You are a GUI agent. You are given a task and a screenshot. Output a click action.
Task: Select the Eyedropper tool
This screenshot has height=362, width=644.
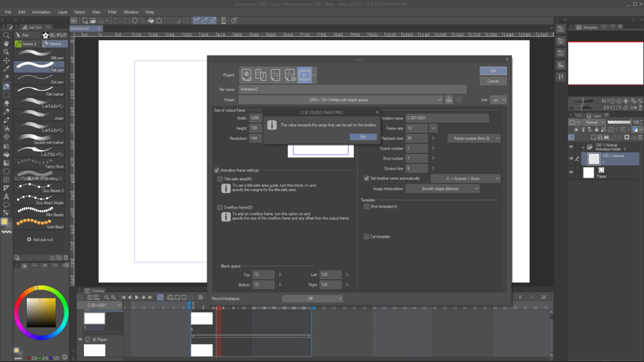6,69
